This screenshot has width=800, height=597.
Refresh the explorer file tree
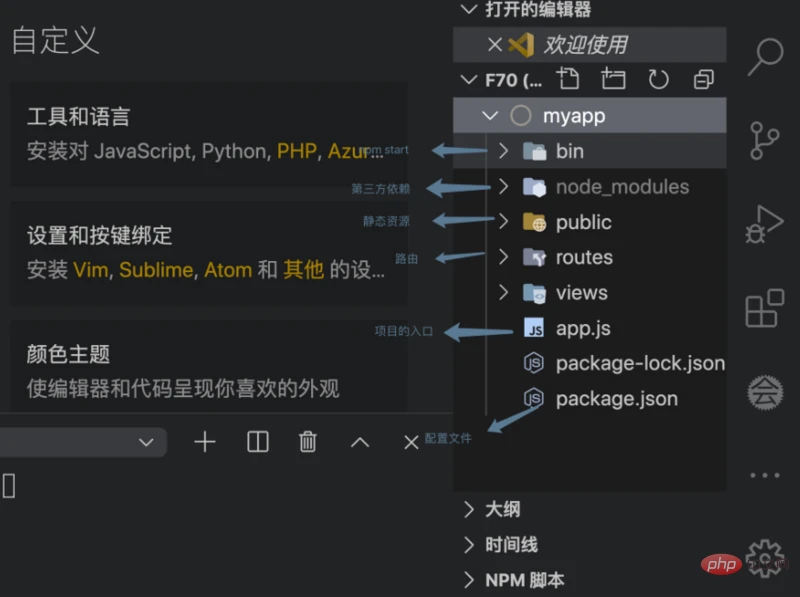coord(658,79)
